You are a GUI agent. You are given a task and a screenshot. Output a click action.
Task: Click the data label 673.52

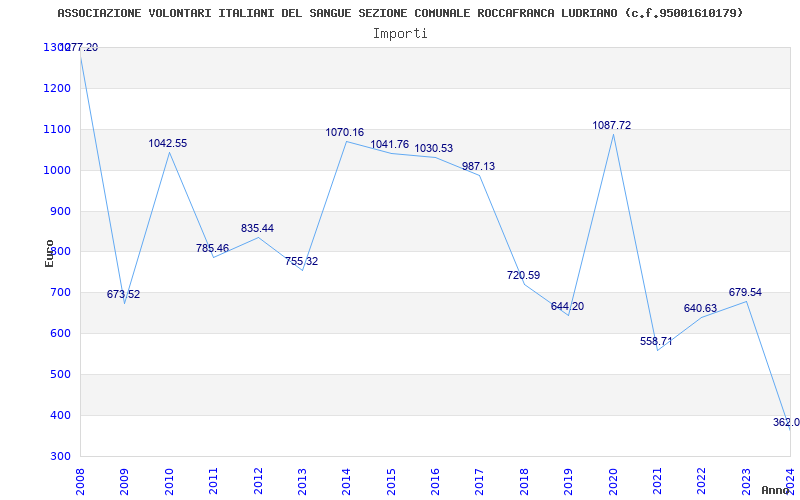(123, 294)
